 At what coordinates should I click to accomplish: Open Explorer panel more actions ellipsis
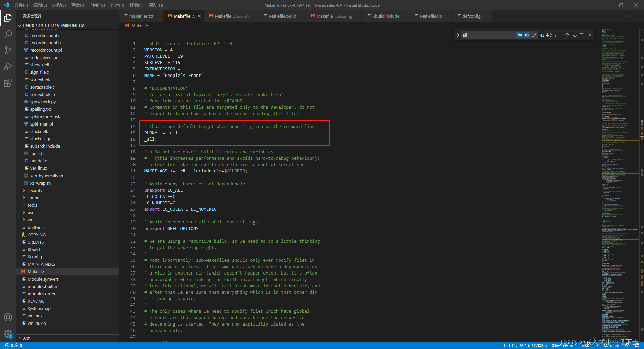point(111,16)
